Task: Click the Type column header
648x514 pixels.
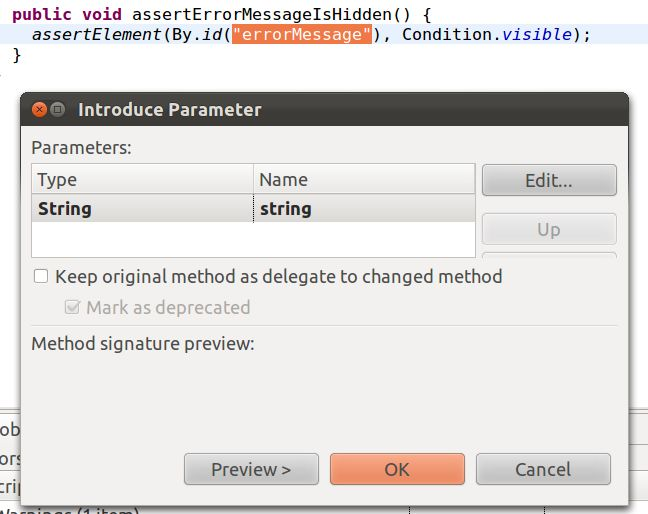Action: [142, 180]
